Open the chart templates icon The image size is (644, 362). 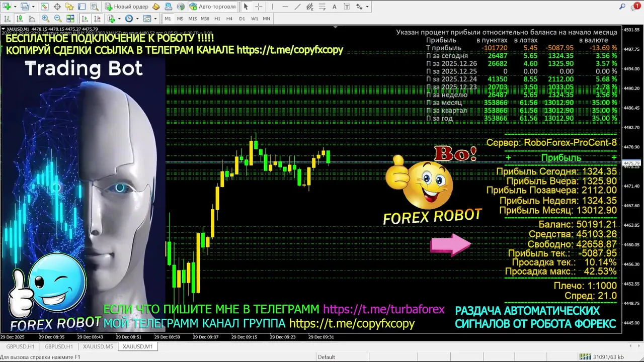pyautogui.click(x=147, y=19)
